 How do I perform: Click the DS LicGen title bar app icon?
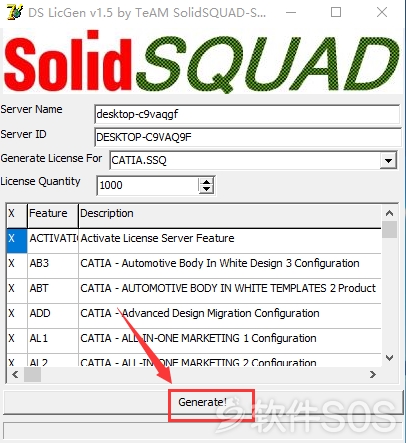click(15, 12)
